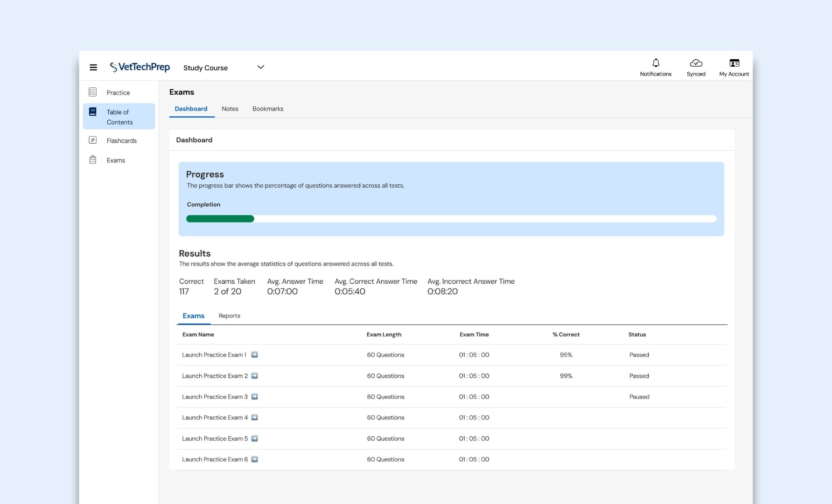Sort by the Exam Name column header
832x504 pixels.
(x=198, y=334)
